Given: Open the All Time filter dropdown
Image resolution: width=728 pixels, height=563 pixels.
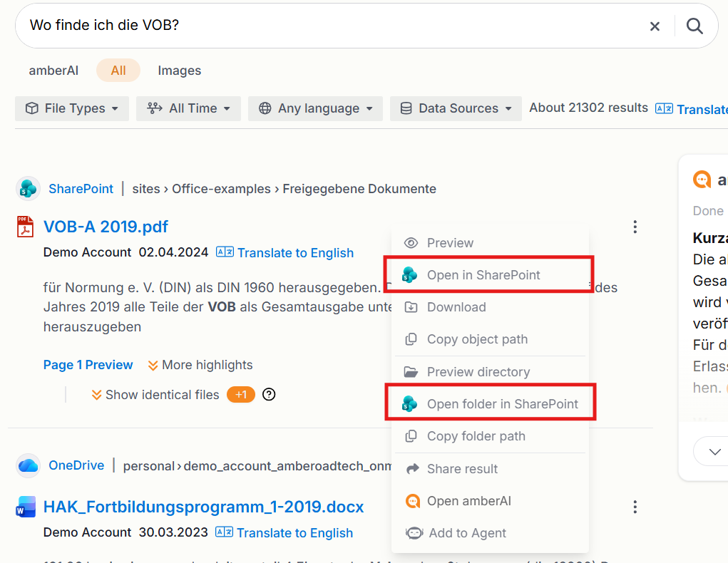Looking at the screenshot, I should tap(188, 108).
